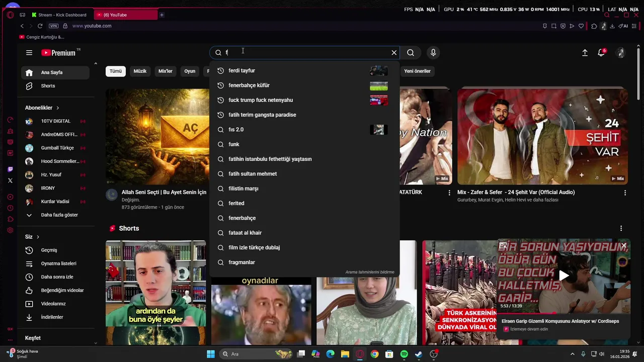
Task: Select the "fenerbahçe küfür" suggestion
Action: click(x=304, y=85)
